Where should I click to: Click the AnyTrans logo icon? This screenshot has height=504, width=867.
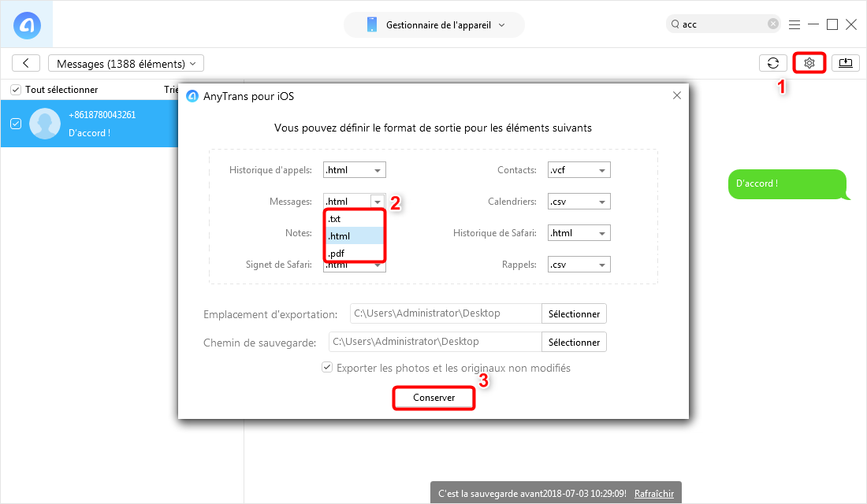[x=27, y=25]
